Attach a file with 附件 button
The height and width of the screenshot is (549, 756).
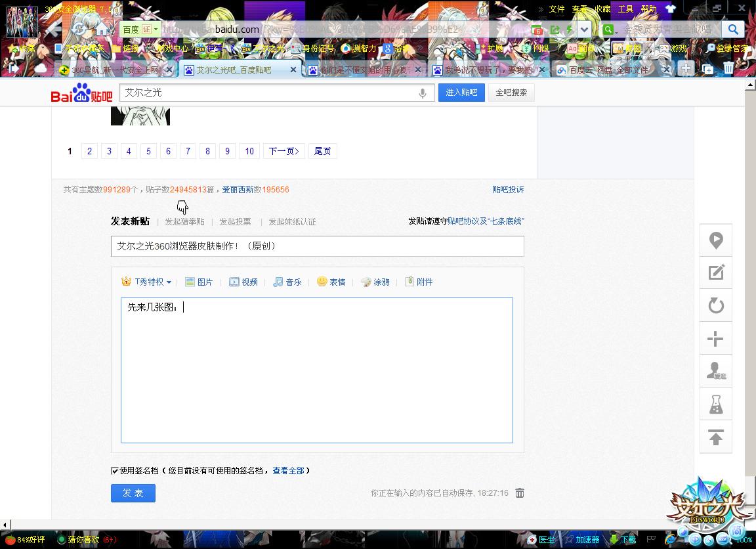[419, 282]
